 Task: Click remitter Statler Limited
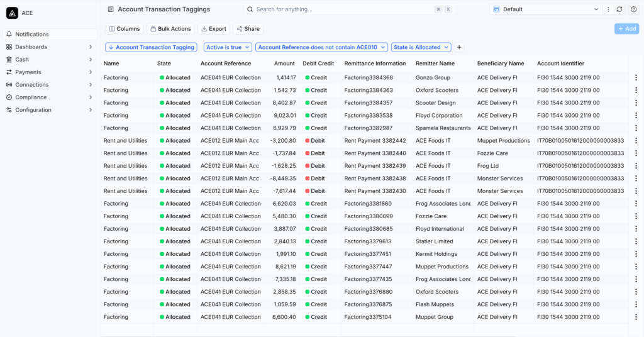(x=434, y=241)
